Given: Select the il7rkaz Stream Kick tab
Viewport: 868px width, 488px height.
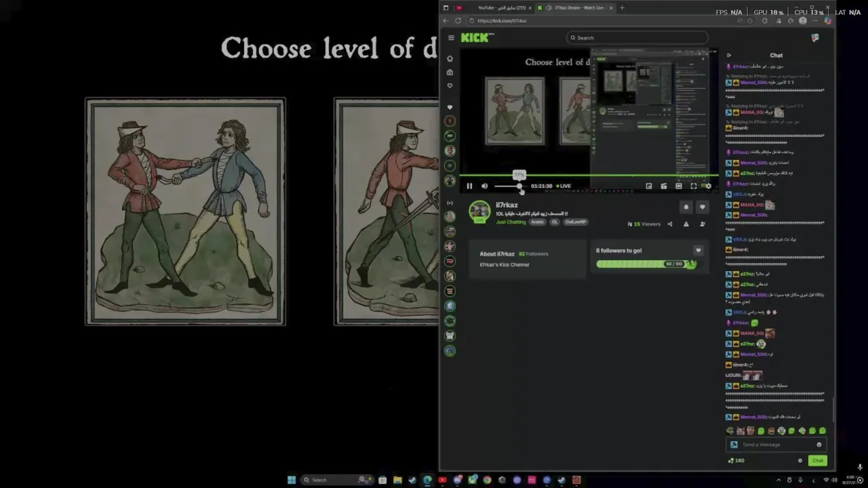Looking at the screenshot, I should (x=575, y=8).
